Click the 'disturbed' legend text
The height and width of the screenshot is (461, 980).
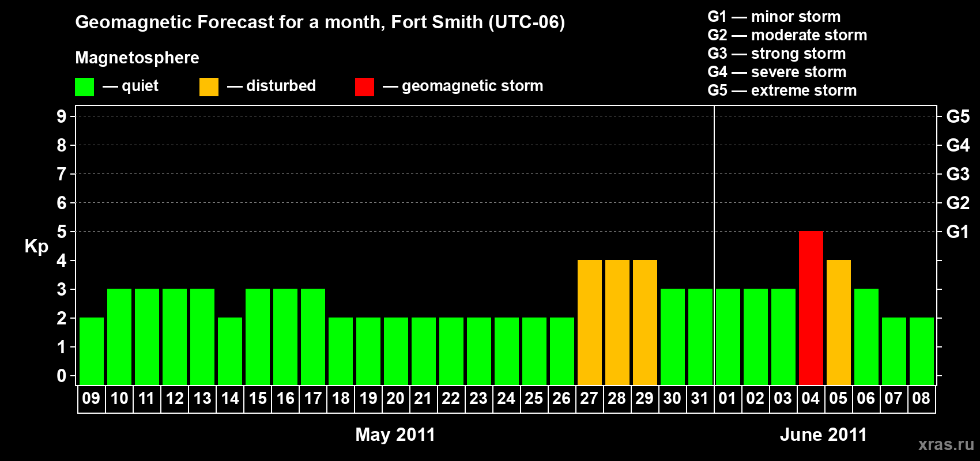point(281,86)
